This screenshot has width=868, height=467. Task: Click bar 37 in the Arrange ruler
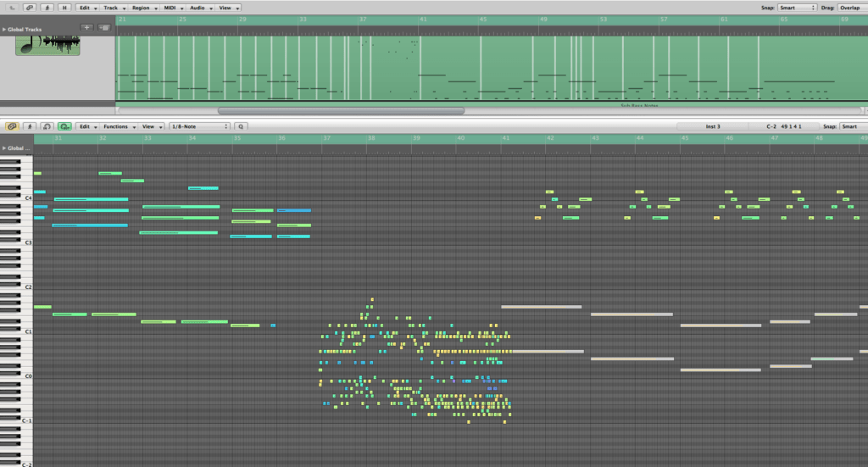click(x=363, y=19)
